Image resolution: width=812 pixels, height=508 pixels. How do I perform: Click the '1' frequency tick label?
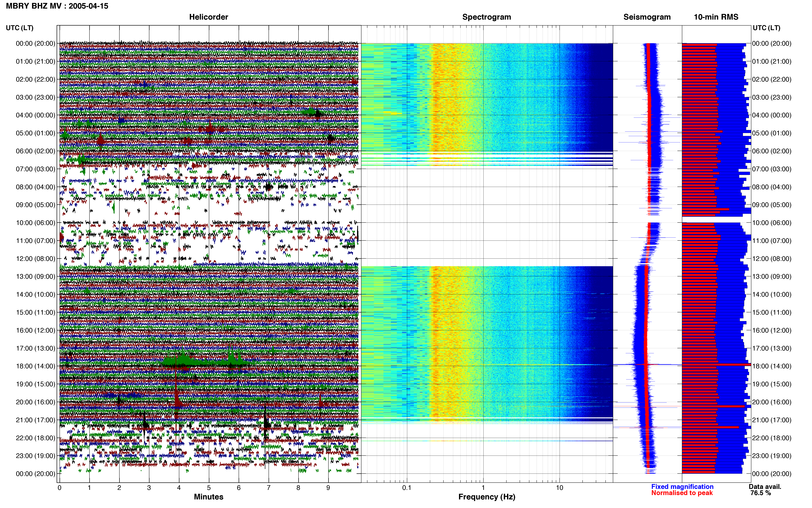coord(483,488)
